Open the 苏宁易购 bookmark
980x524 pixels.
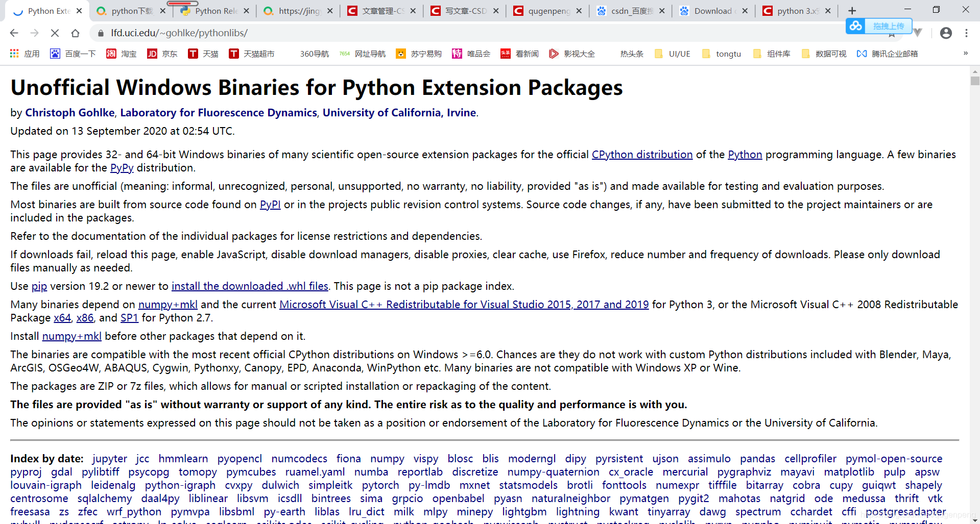click(x=419, y=54)
